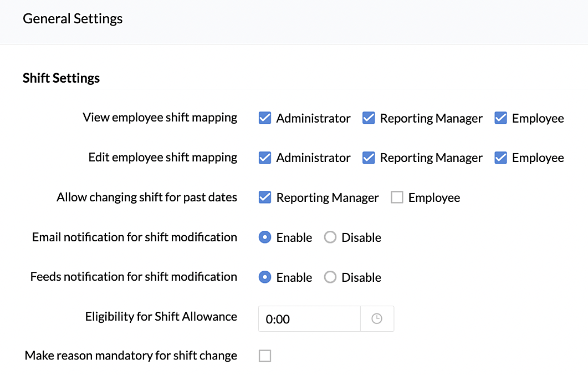Uncheck Employee for Edit employee shift mapping
588x375 pixels.
(501, 158)
